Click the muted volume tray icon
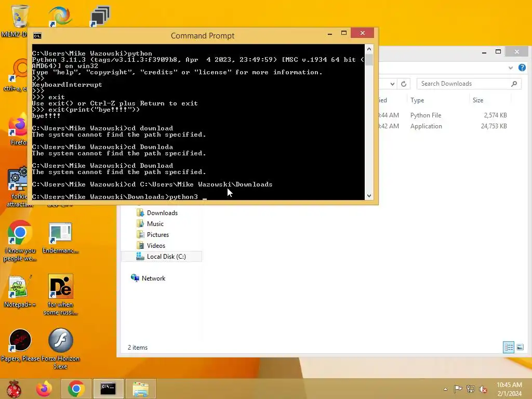 [483, 389]
